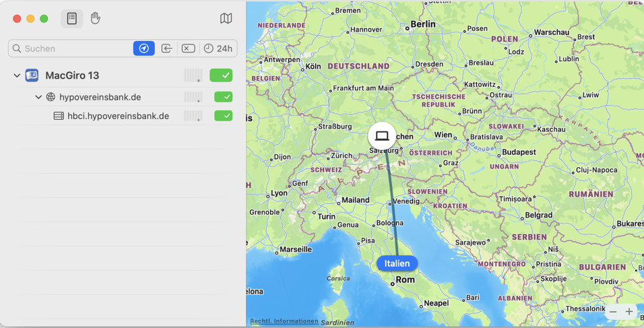
Task: Select the hbci.hypovereinsbank.de row
Action: [123, 116]
